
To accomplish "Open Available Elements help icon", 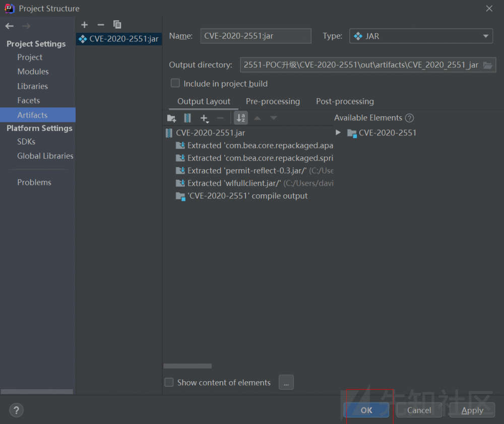I will tap(409, 118).
